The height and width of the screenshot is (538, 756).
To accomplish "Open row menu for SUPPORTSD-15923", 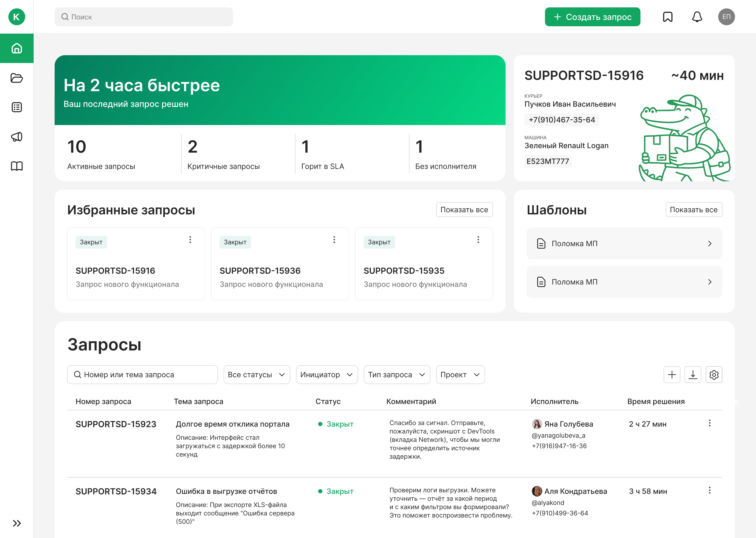I will pyautogui.click(x=709, y=423).
